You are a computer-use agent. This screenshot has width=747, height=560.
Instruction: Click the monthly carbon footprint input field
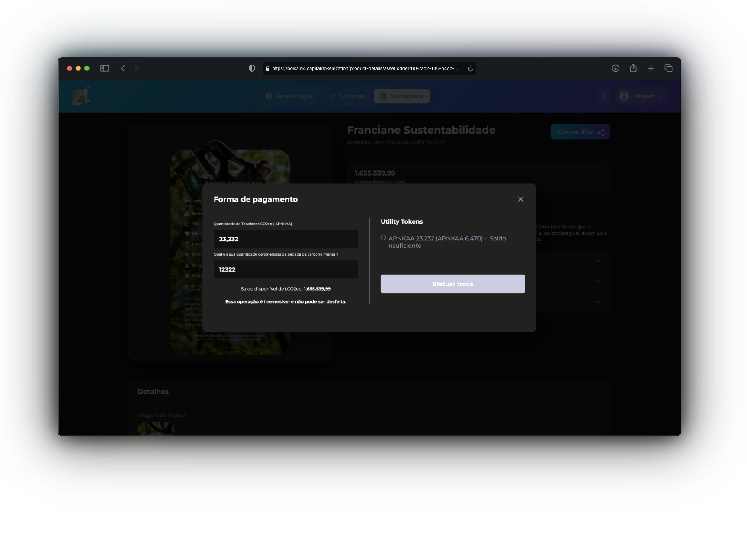point(285,269)
